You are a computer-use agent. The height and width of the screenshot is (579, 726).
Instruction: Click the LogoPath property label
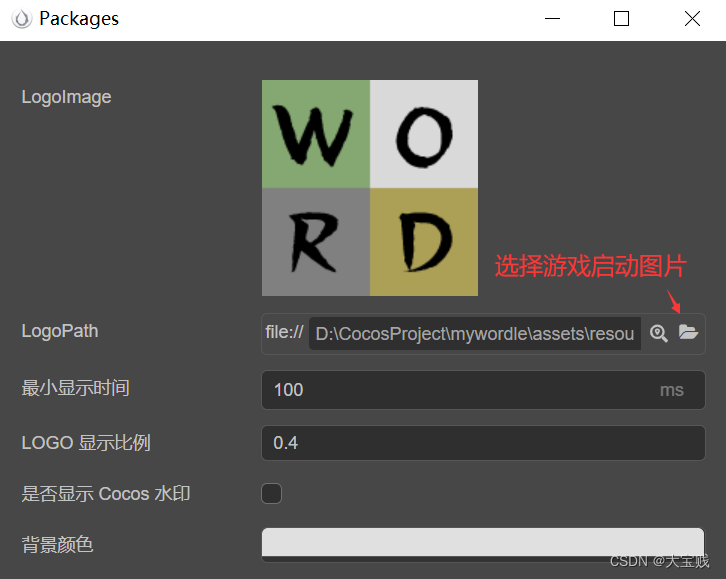coord(60,331)
